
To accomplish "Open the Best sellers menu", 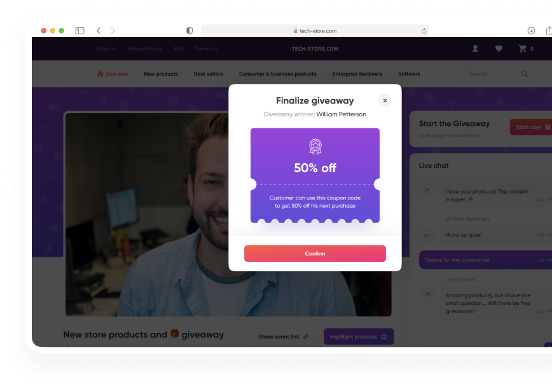I will [209, 74].
